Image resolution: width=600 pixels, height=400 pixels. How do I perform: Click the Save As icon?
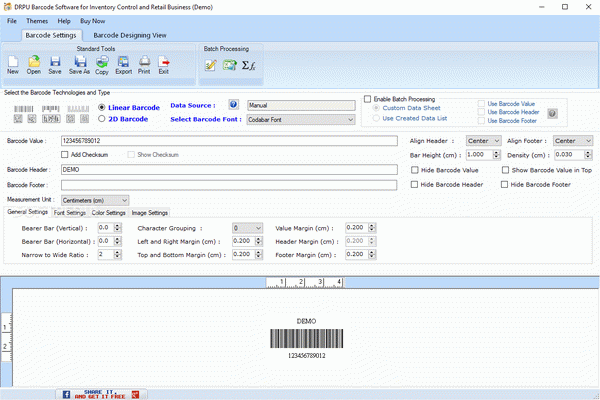80,64
